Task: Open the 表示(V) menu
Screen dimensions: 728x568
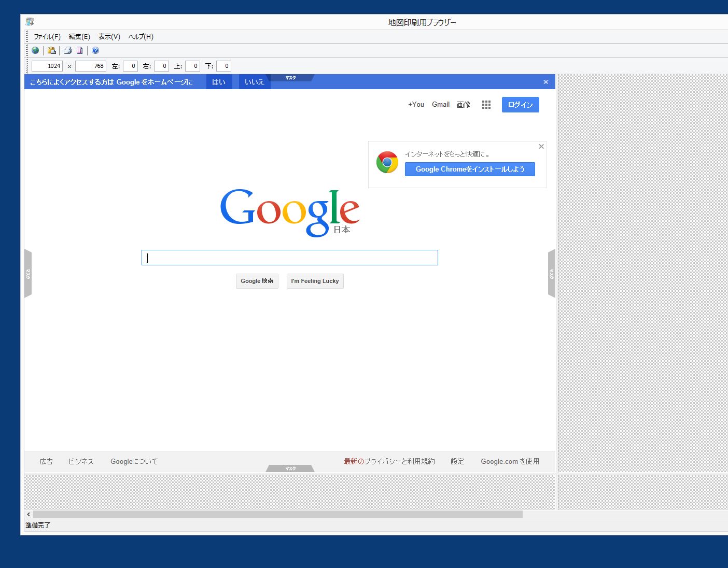Action: pos(109,37)
